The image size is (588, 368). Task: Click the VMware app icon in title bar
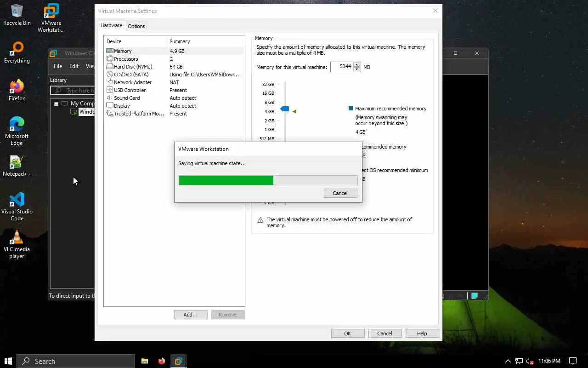(x=54, y=53)
